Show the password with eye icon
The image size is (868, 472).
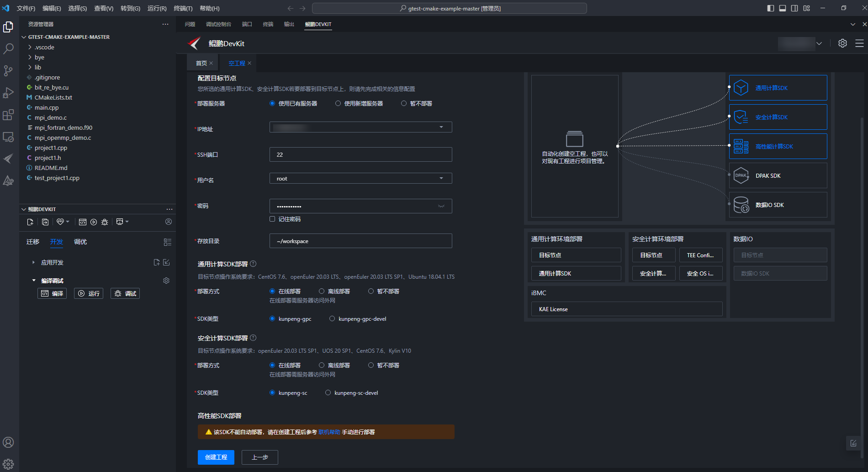point(441,206)
